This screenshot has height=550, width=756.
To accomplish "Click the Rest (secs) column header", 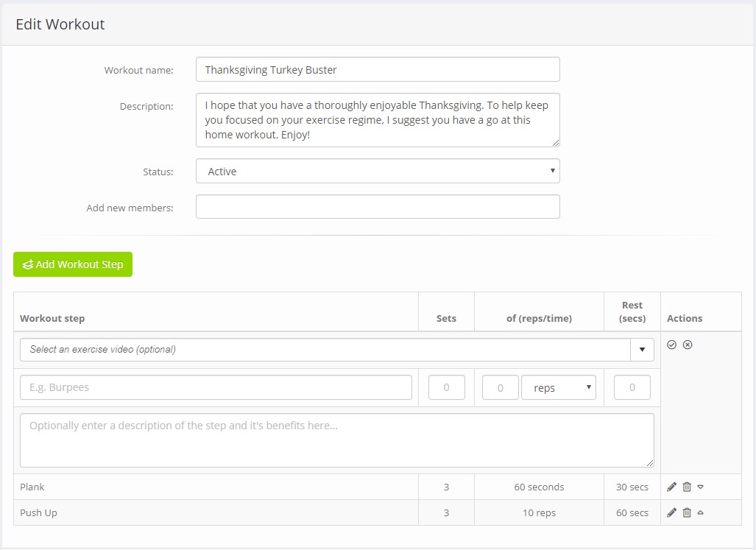I will tap(632, 311).
